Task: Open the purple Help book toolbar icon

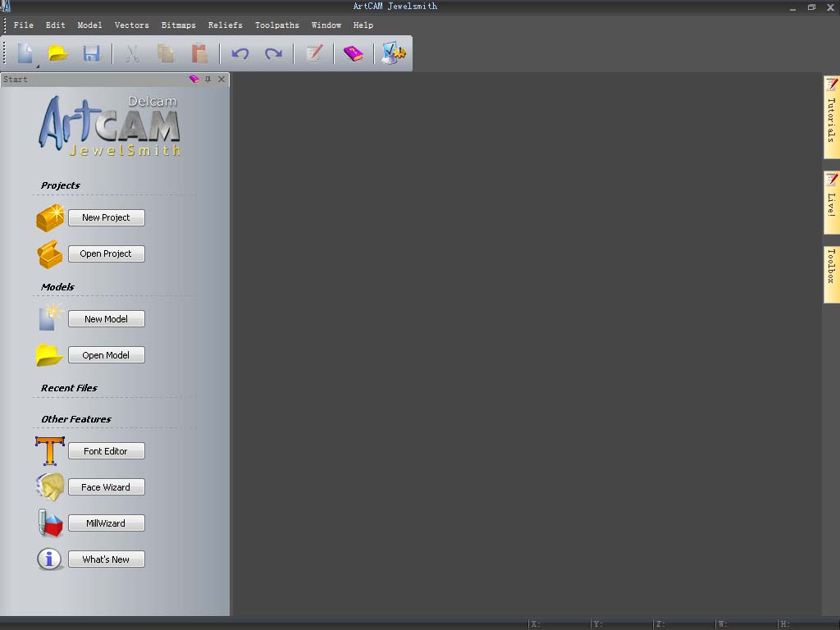Action: pos(354,53)
